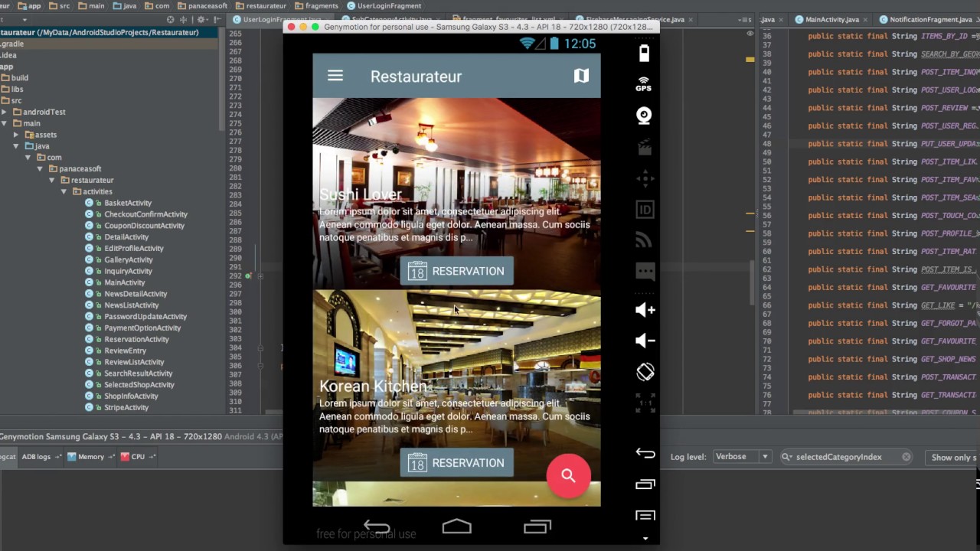Open CheckoutConfirmActivity in project tree

tap(145, 214)
